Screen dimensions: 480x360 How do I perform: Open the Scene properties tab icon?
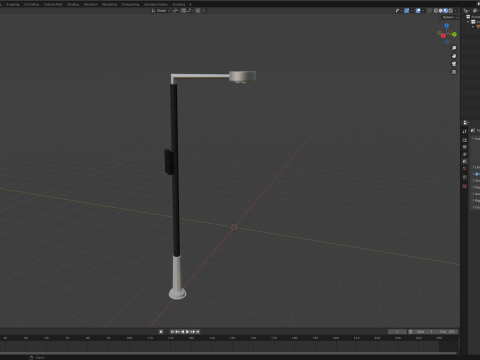(465, 161)
